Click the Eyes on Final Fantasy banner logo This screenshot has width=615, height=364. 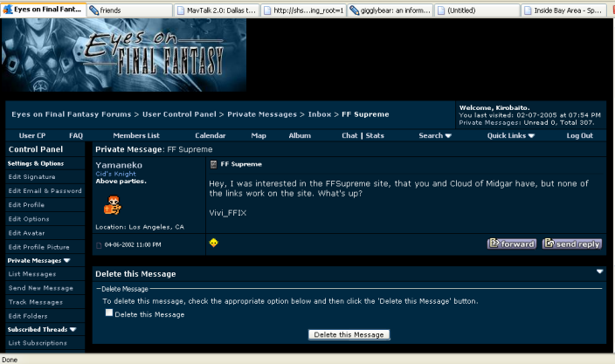click(124, 55)
